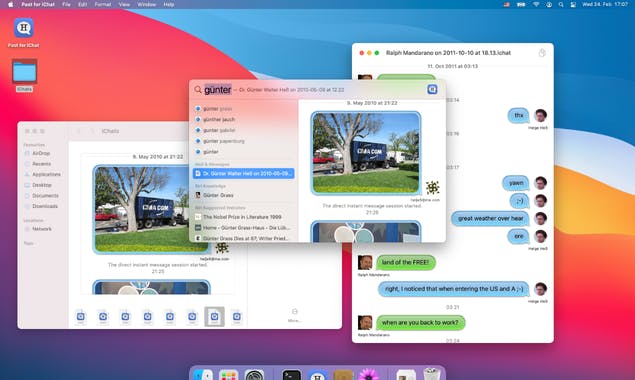Click the buddy icon beside the Spotlight preview photo

[x=433, y=188]
